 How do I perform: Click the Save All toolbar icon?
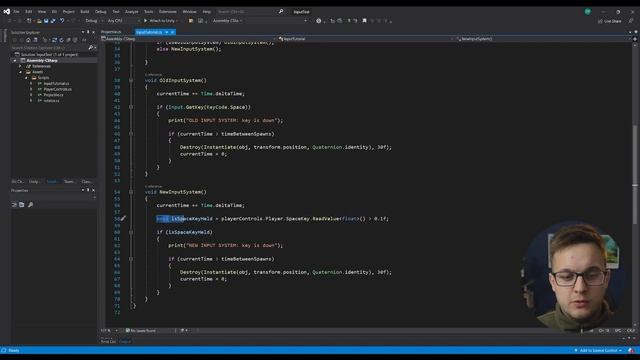[53, 21]
